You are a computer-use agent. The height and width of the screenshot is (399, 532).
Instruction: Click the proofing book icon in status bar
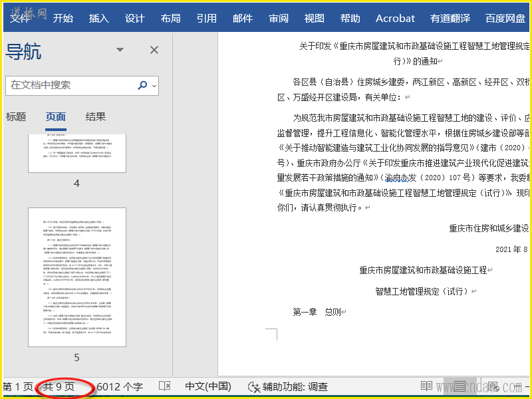tap(164, 386)
